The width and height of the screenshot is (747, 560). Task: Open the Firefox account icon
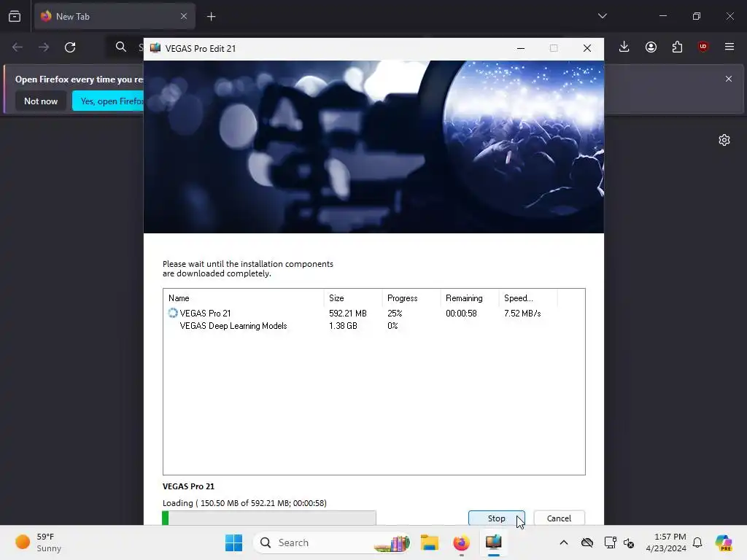pos(651,47)
